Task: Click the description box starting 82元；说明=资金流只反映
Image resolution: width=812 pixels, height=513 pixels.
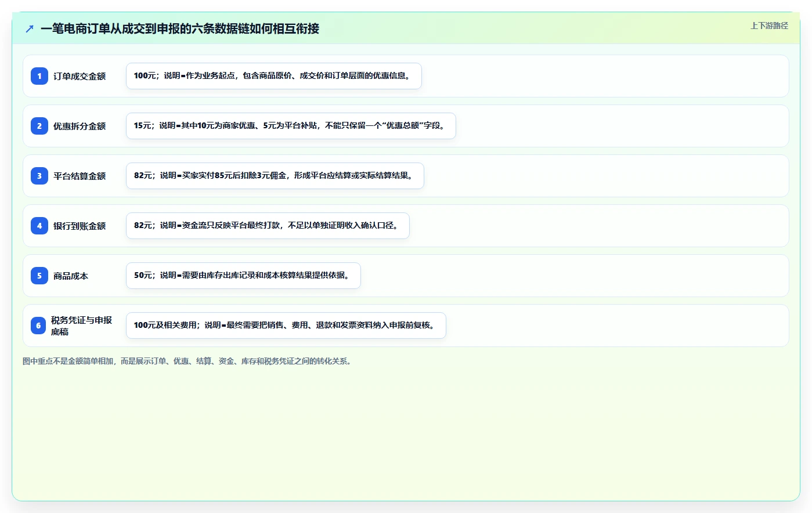Action: 268,226
